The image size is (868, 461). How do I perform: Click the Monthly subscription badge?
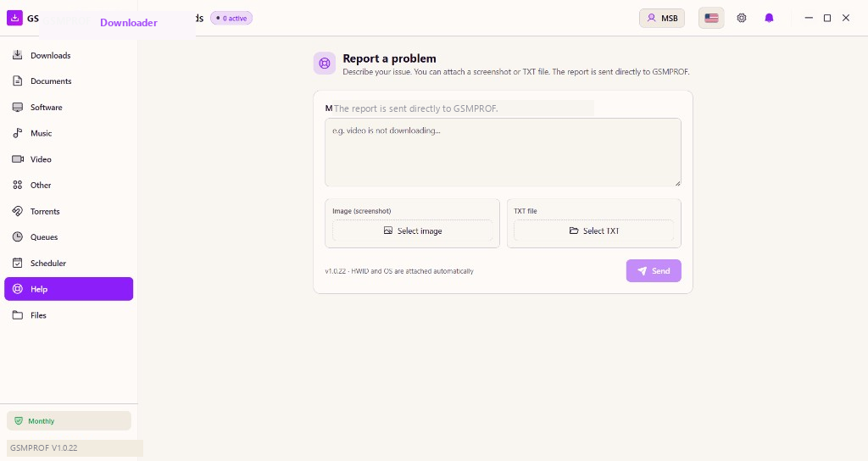(x=69, y=420)
